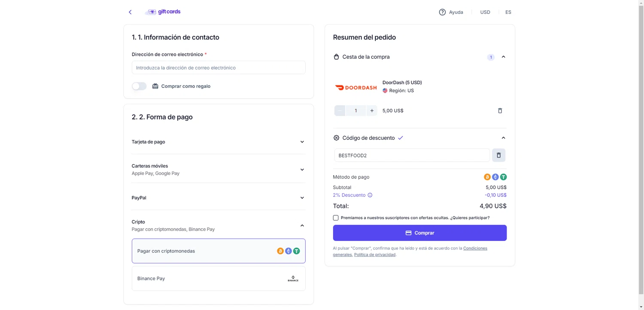Click the Total 4,90 US$ amount
Viewport: 644px width, 310px height.
point(493,206)
